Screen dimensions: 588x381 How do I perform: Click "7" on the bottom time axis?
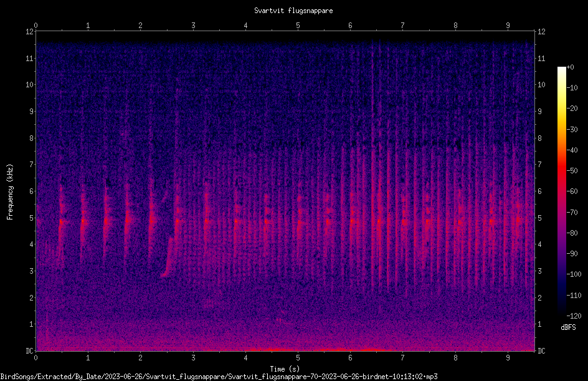[x=403, y=358]
